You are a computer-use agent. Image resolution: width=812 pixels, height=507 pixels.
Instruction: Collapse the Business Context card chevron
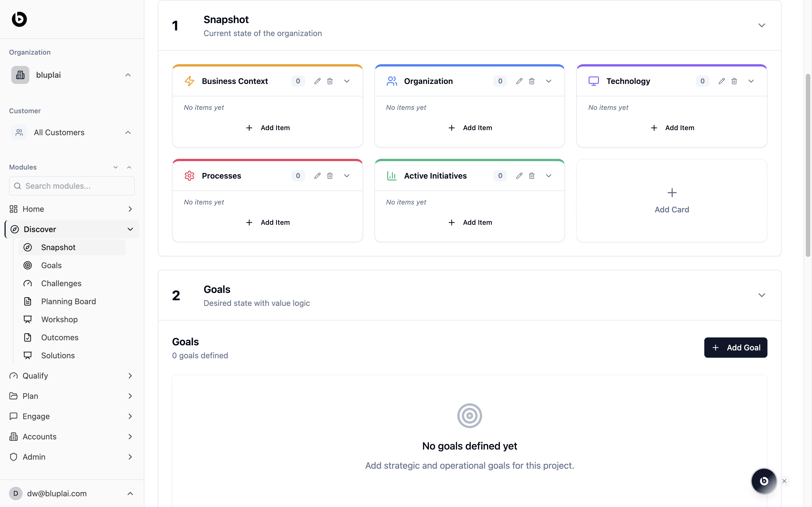[x=347, y=81]
